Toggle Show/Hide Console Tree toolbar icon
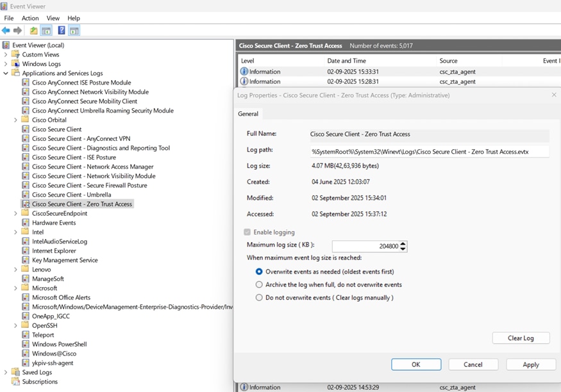 (x=46, y=31)
